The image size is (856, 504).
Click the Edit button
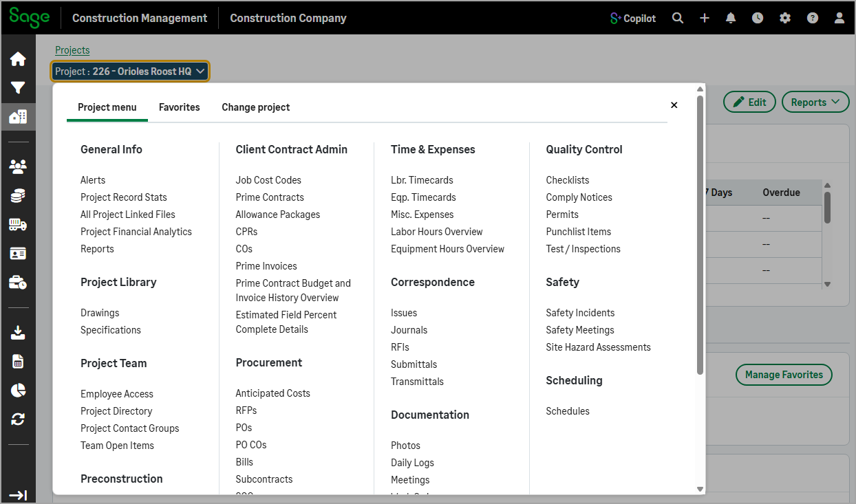click(x=749, y=102)
